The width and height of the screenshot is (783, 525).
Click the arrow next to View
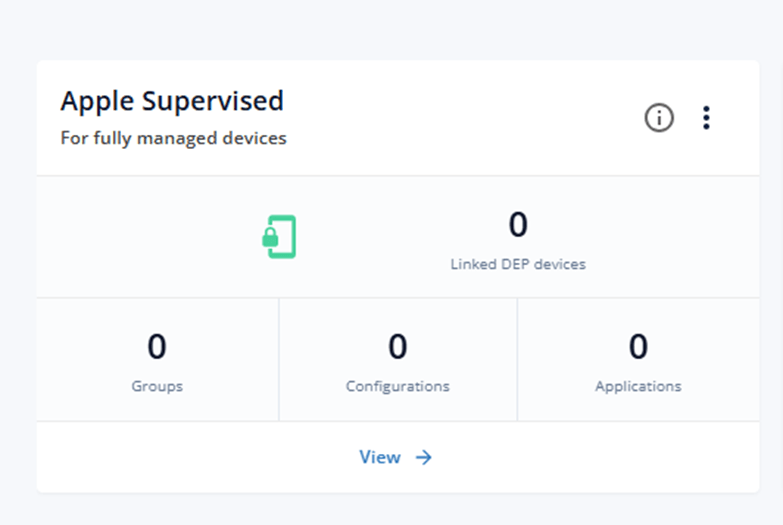tap(424, 457)
